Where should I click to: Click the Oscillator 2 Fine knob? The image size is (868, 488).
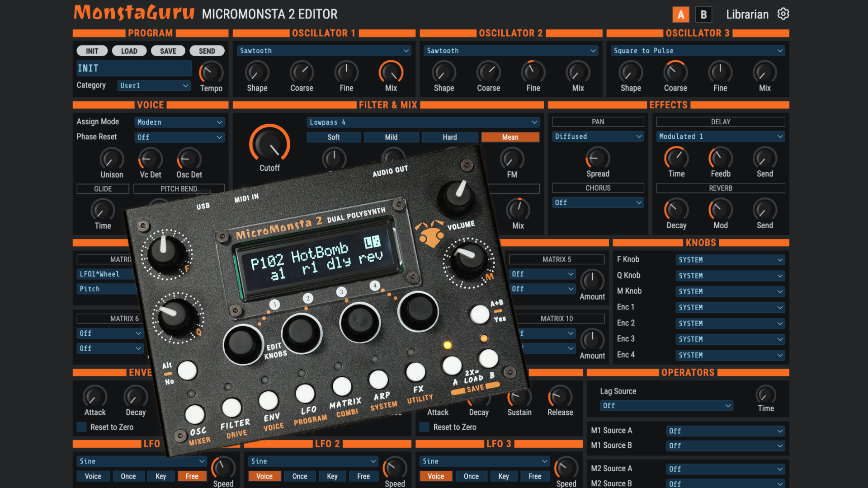pos(533,72)
